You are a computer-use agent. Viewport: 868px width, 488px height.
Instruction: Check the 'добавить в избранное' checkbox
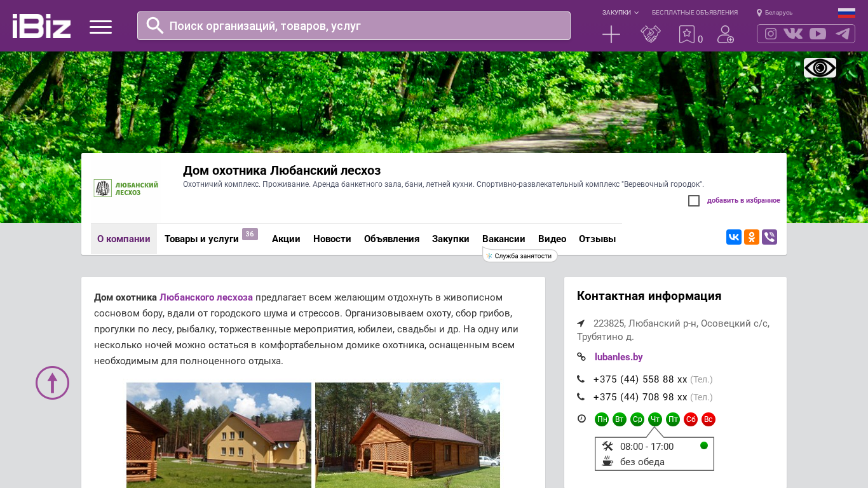pos(694,201)
